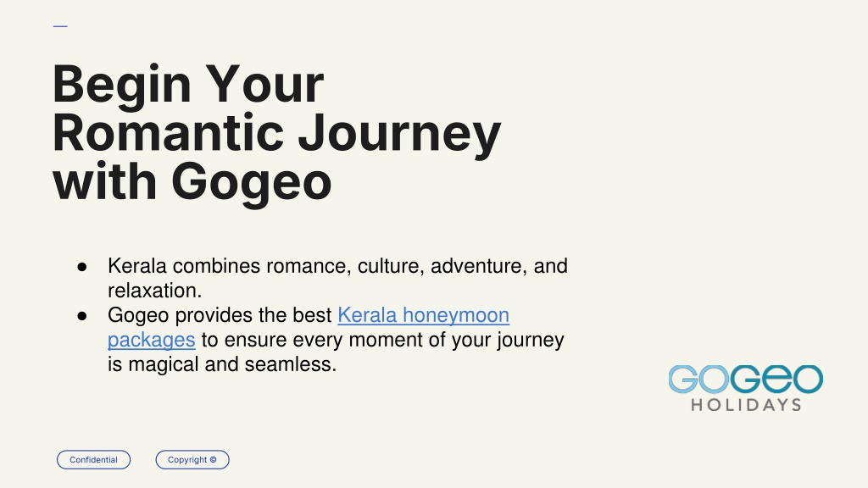The height and width of the screenshot is (488, 868).
Task: Click the dark teal GEO logo letters
Action: point(776,379)
